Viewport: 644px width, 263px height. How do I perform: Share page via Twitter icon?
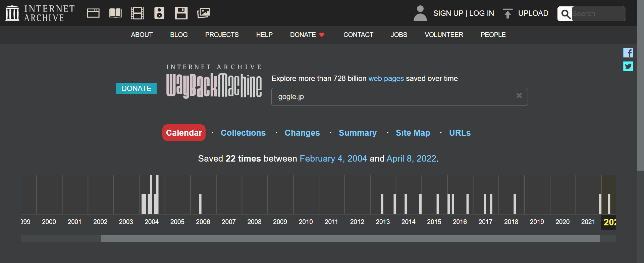(x=628, y=66)
